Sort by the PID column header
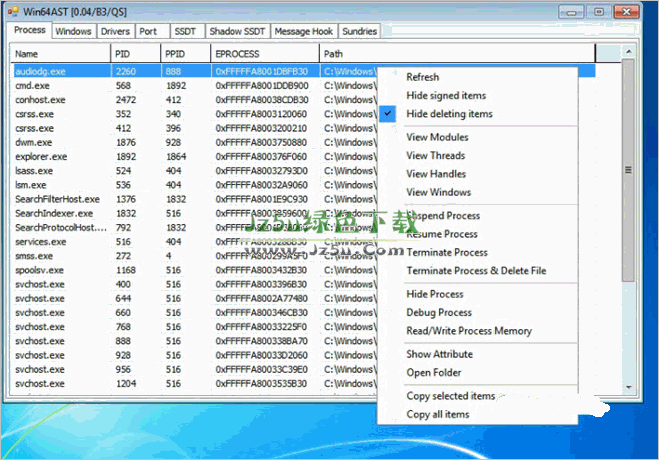659x460 pixels. (136, 54)
